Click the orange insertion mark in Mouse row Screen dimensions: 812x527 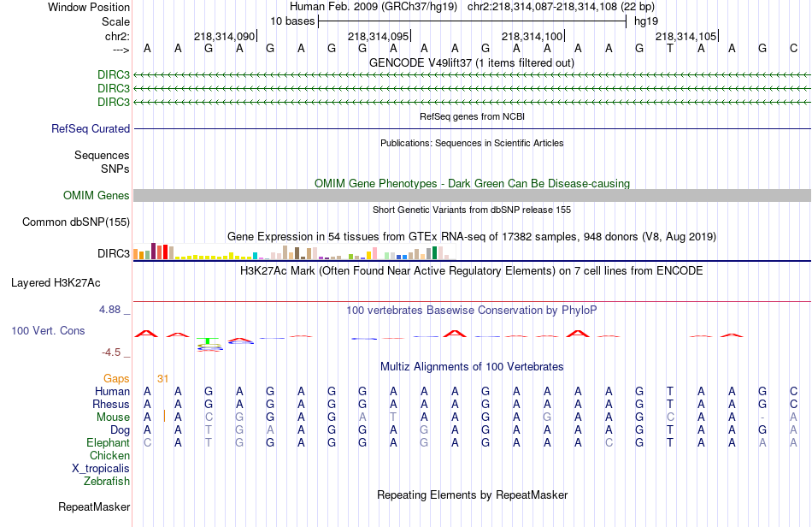coord(164,416)
